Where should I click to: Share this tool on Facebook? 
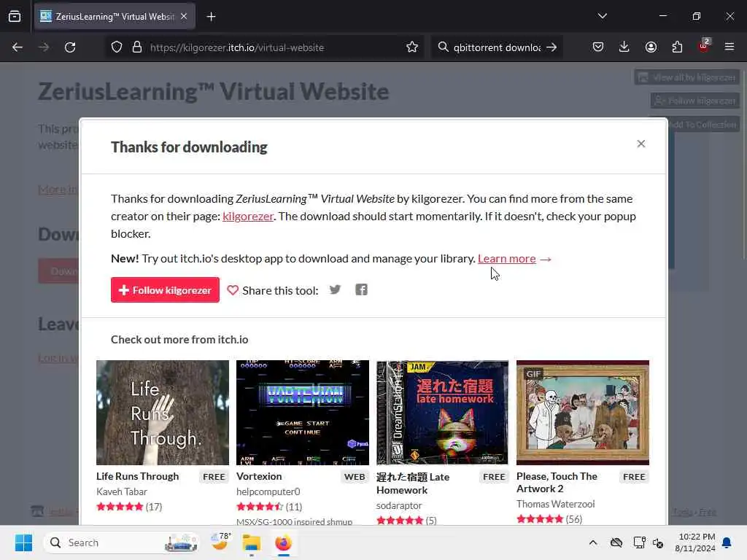(361, 289)
